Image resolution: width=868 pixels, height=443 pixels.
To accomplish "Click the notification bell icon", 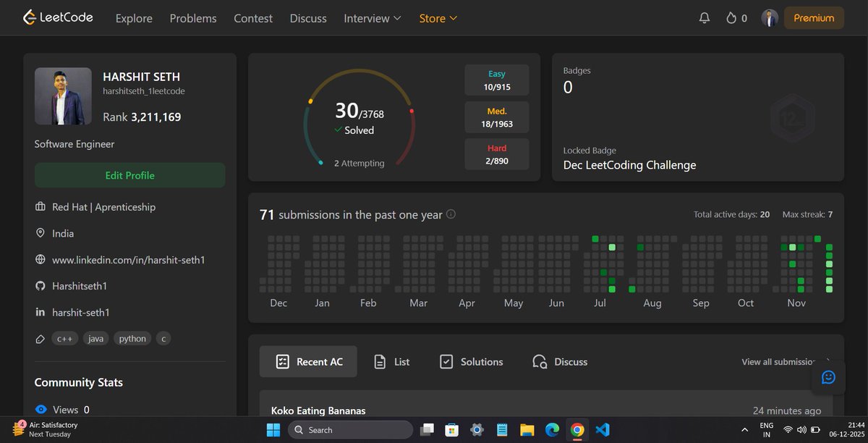I will (705, 17).
